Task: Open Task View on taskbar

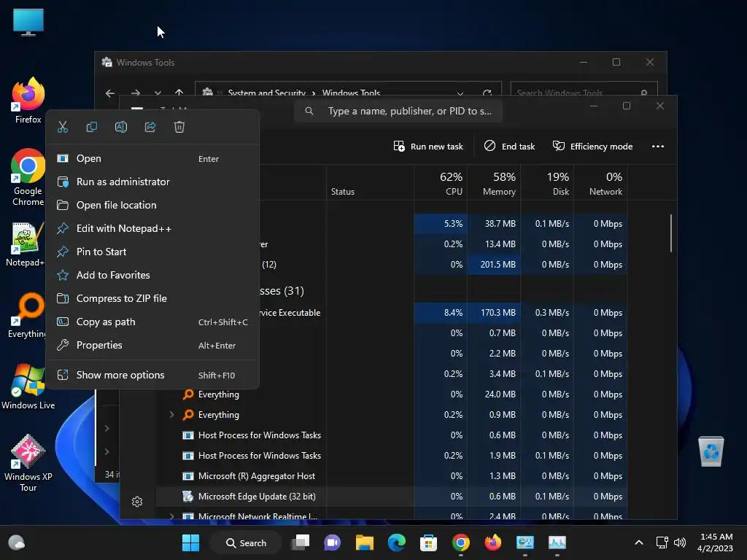Action: 301,542
